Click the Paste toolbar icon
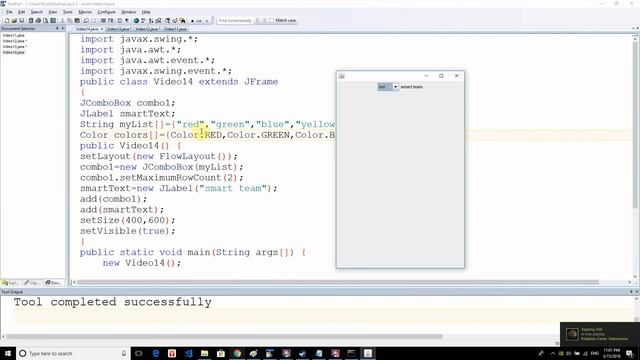This screenshot has height=360, width=640. pos(77,20)
